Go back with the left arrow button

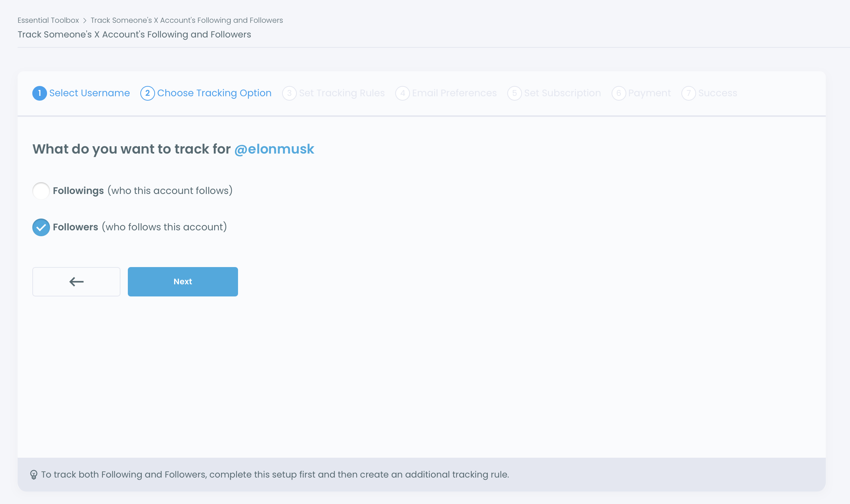76,282
